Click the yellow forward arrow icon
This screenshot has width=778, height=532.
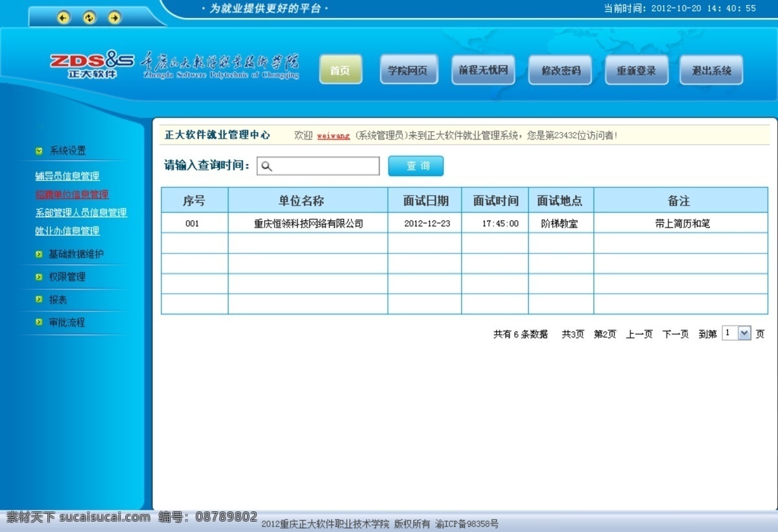[x=115, y=17]
